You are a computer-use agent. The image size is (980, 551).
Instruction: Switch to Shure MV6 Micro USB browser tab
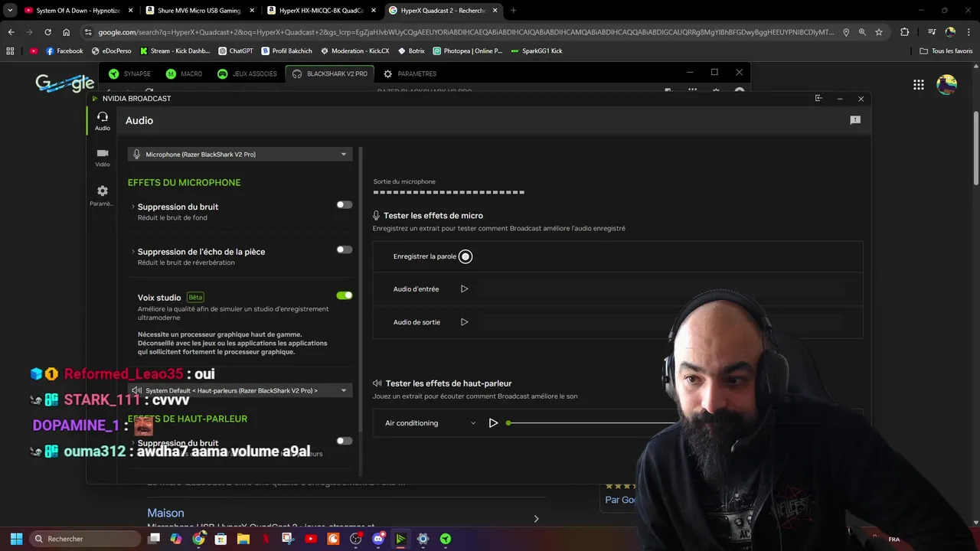(199, 11)
